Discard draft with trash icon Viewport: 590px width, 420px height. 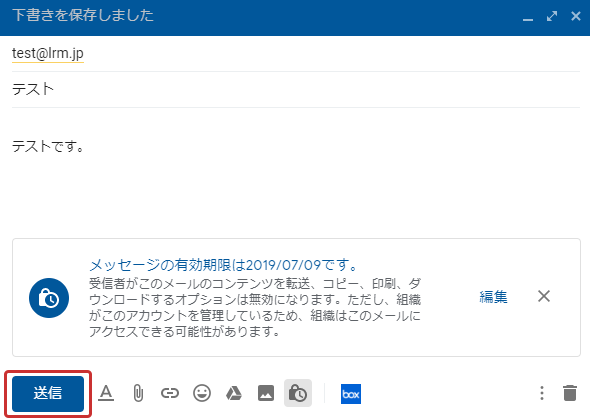pyautogui.click(x=570, y=393)
